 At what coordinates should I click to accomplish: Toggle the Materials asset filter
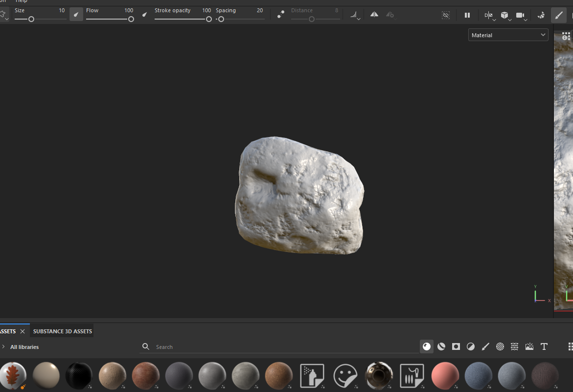pyautogui.click(x=427, y=346)
